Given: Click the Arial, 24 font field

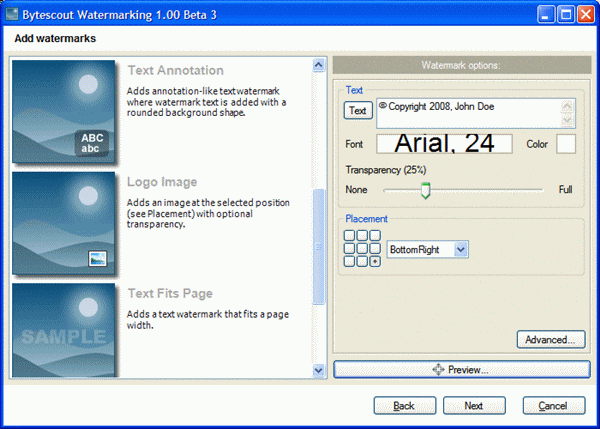Looking at the screenshot, I should coord(444,144).
